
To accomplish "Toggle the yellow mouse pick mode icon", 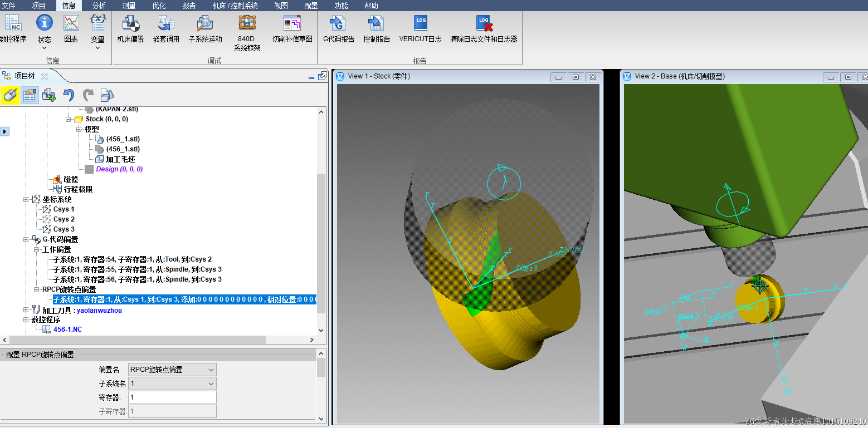I will click(x=9, y=95).
